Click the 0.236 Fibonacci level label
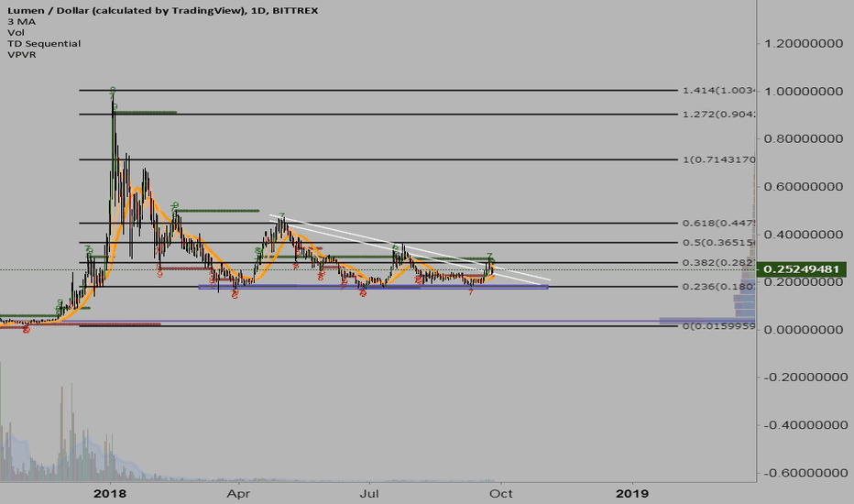This screenshot has width=854, height=504. click(x=719, y=287)
